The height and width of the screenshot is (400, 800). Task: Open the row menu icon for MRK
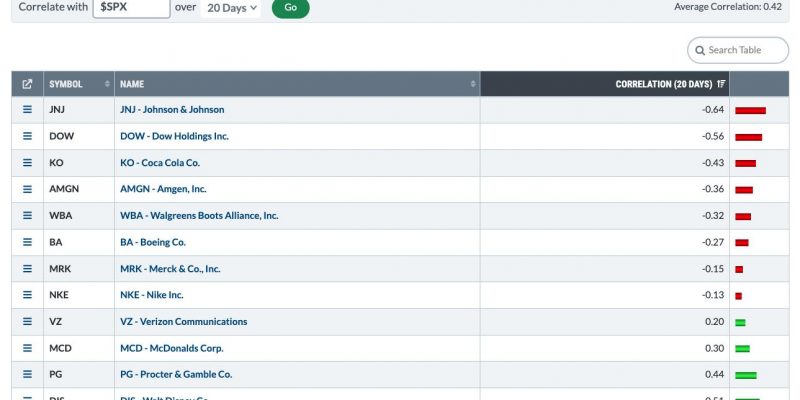click(x=28, y=268)
